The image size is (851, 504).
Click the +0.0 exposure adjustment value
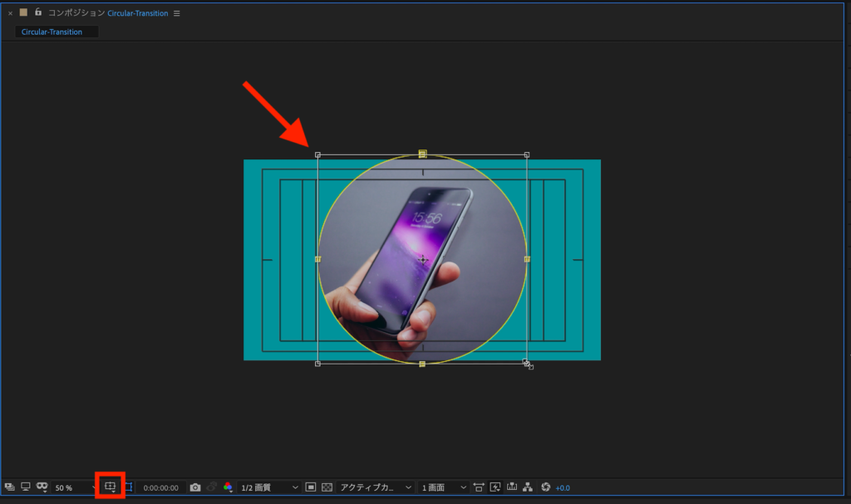563,487
